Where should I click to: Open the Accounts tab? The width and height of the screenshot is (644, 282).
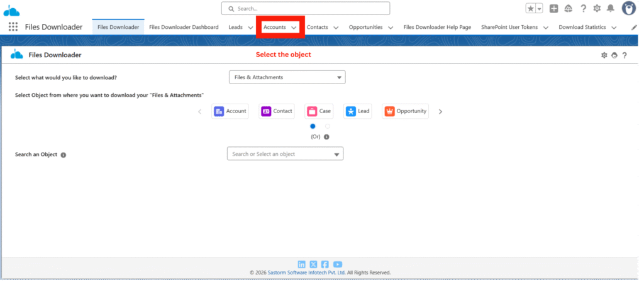tap(275, 27)
